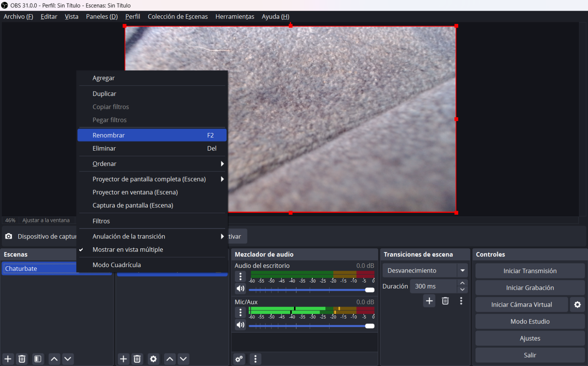
Task: Click Iniciar Transmisión button
Action: 530,271
